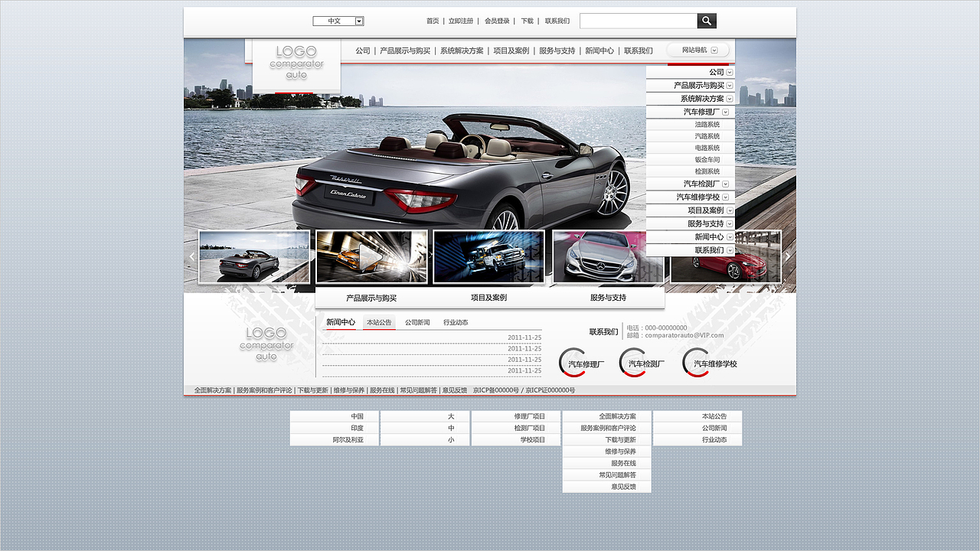Click 常见问题解答 in the footer bar
Image resolution: width=980 pixels, height=551 pixels.
418,390
